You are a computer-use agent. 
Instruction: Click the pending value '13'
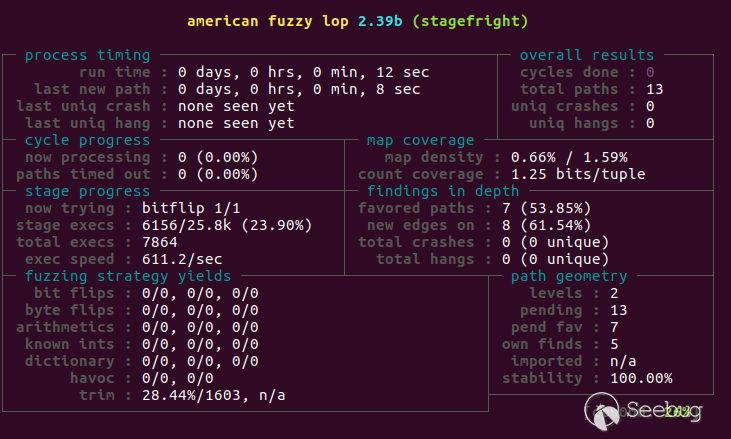[619, 310]
